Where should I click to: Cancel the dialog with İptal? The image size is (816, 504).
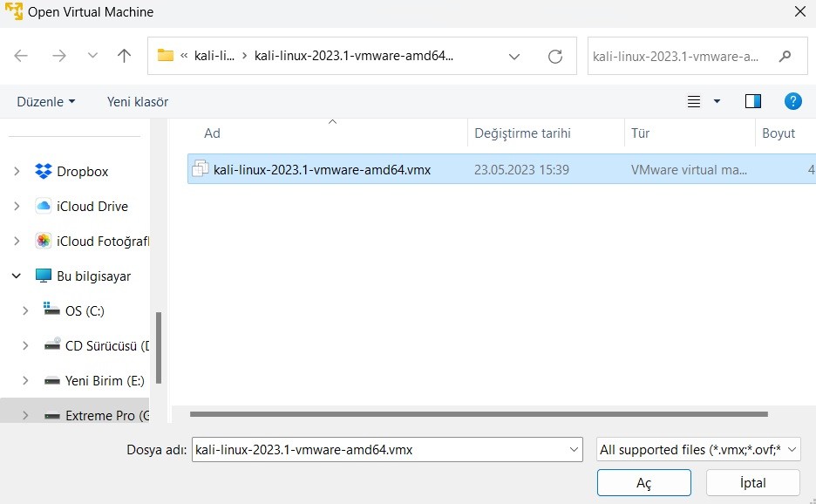(x=751, y=482)
